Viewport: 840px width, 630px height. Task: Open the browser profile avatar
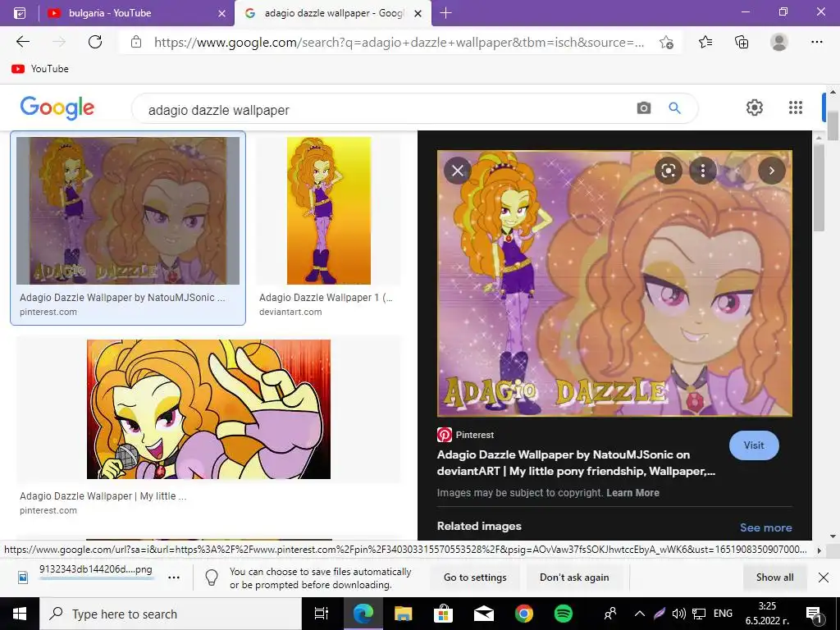click(x=779, y=42)
